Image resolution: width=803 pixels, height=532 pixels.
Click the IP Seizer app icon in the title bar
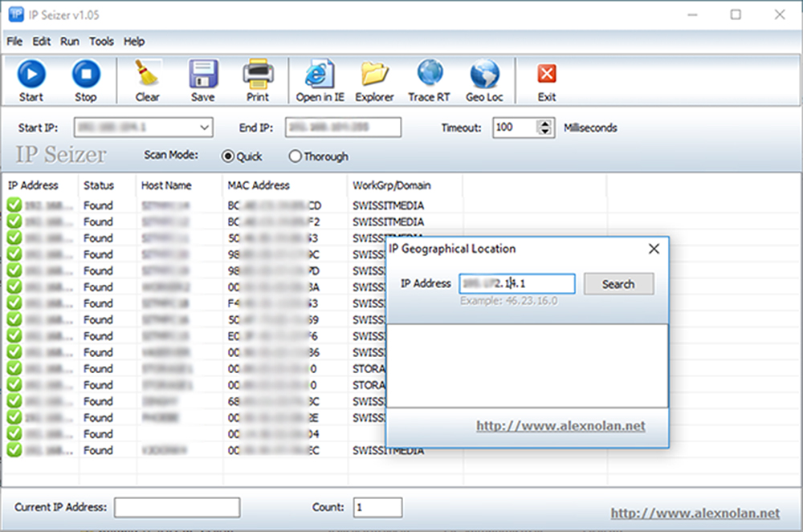(x=16, y=14)
